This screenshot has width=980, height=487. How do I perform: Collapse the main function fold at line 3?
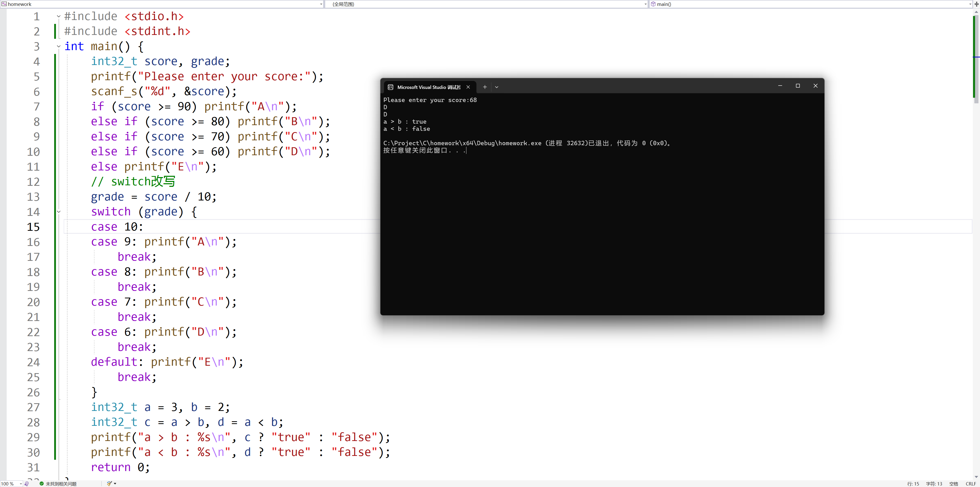point(59,47)
